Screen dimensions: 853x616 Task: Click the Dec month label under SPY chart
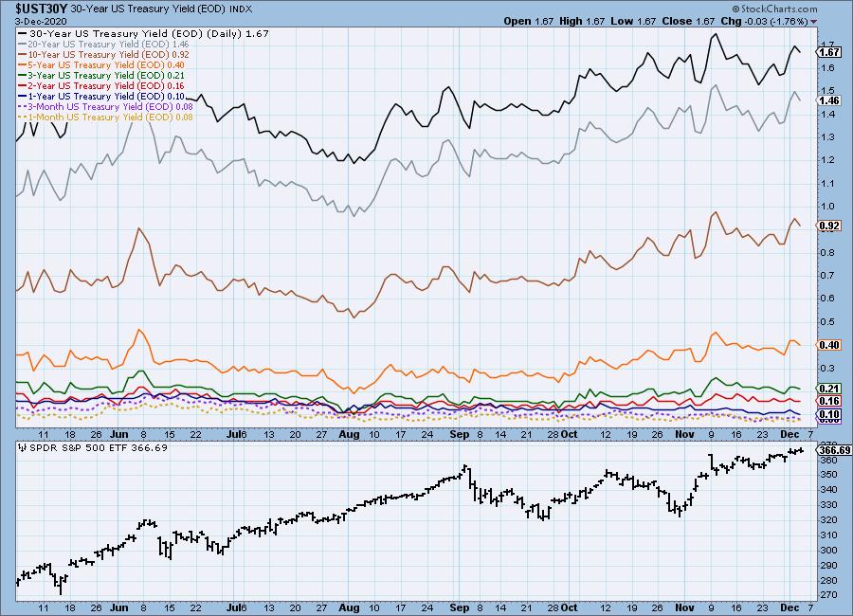[x=789, y=607]
